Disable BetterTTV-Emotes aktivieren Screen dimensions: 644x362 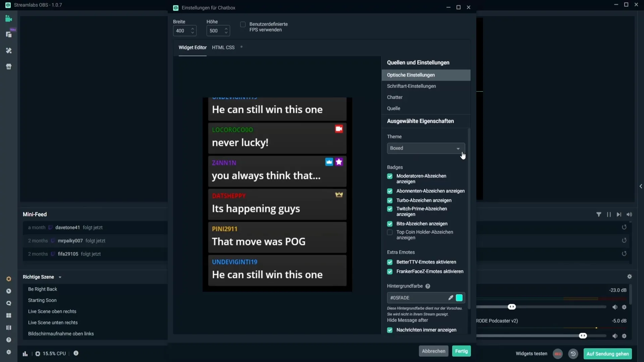(390, 262)
